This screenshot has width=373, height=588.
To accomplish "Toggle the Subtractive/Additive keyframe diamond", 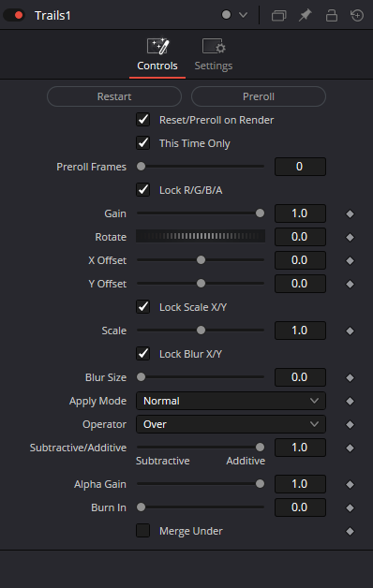I will coord(350,448).
